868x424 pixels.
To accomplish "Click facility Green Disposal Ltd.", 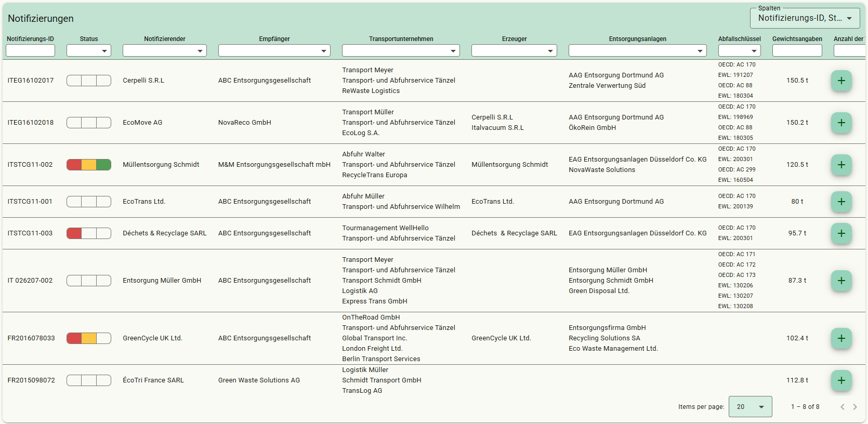I will (x=599, y=291).
